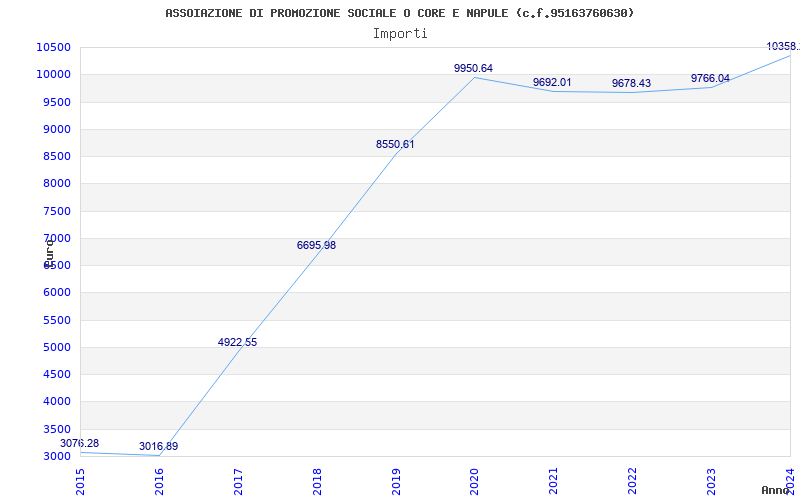
Task: Click the x-axis year 2017
Action: [238, 482]
